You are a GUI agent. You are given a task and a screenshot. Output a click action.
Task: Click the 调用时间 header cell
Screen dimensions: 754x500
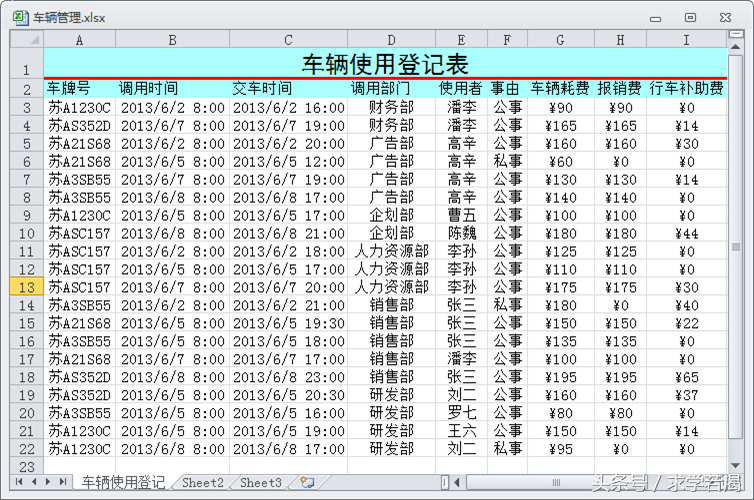click(173, 88)
